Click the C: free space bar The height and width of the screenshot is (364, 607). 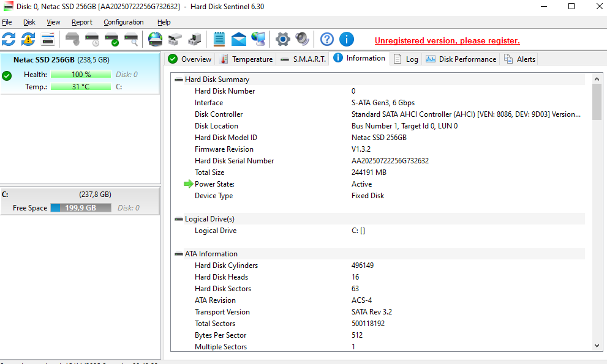pos(80,208)
